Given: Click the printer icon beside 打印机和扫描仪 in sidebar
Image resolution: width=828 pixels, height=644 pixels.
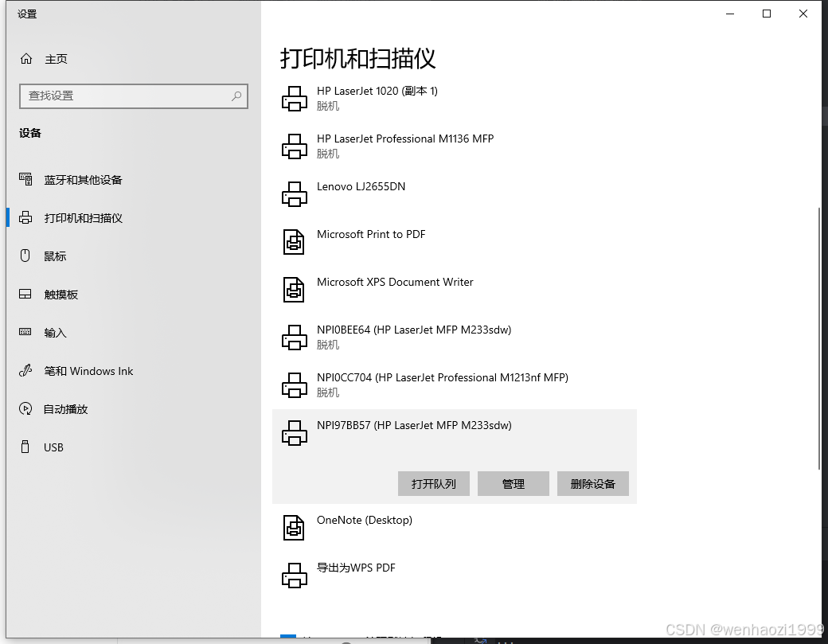Looking at the screenshot, I should (25, 217).
